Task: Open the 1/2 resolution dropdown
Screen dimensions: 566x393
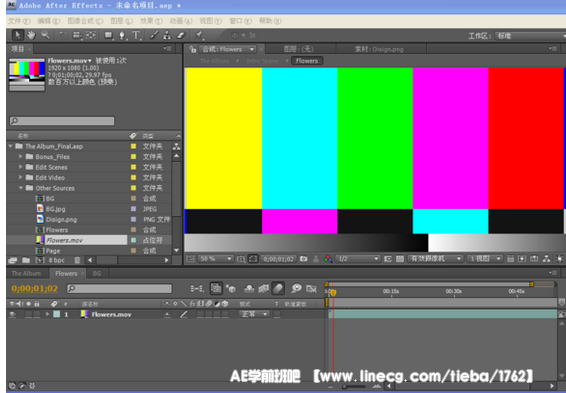Action: [x=357, y=259]
